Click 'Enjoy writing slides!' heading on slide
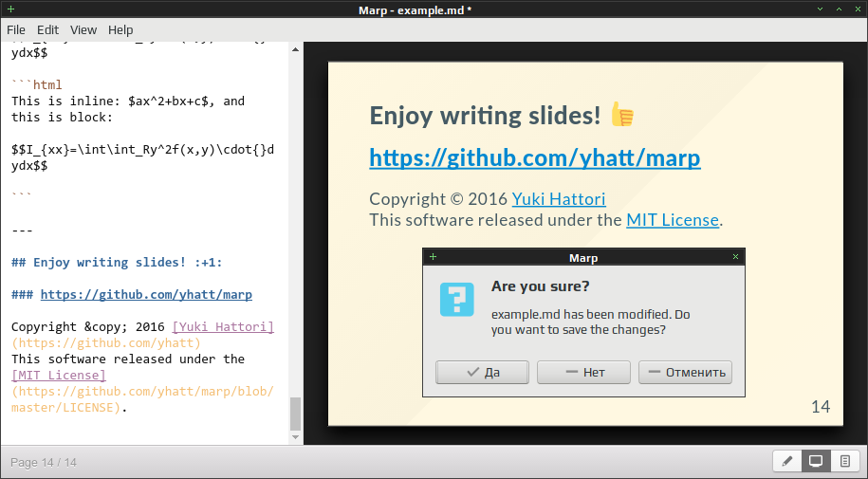This screenshot has height=479, width=868. coord(485,115)
